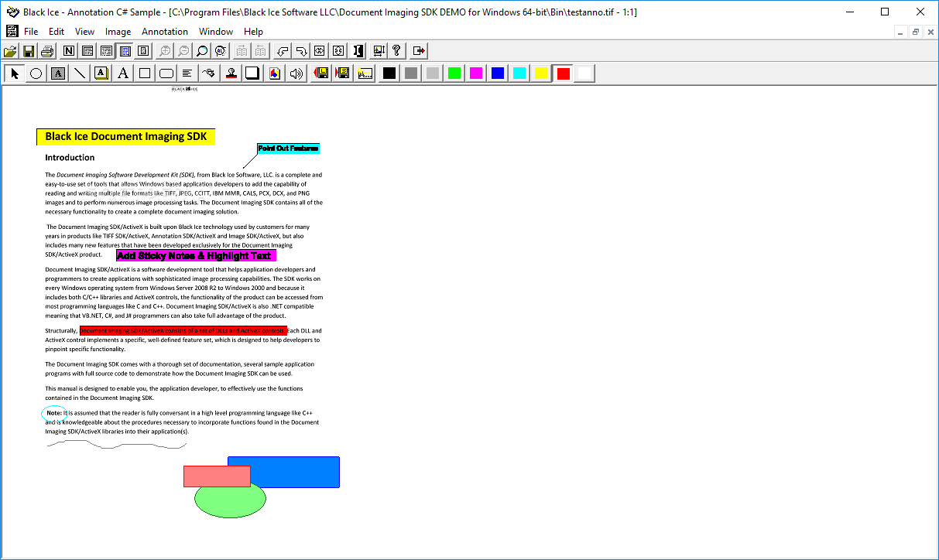Click the rotate right arrow icon
Screen dimensions: 939x560
[x=301, y=51]
